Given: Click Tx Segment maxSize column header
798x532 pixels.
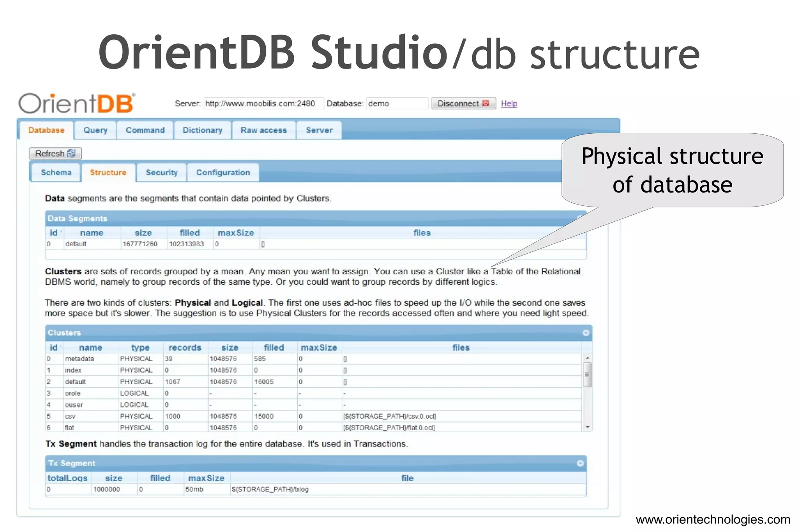Looking at the screenshot, I should (x=206, y=478).
